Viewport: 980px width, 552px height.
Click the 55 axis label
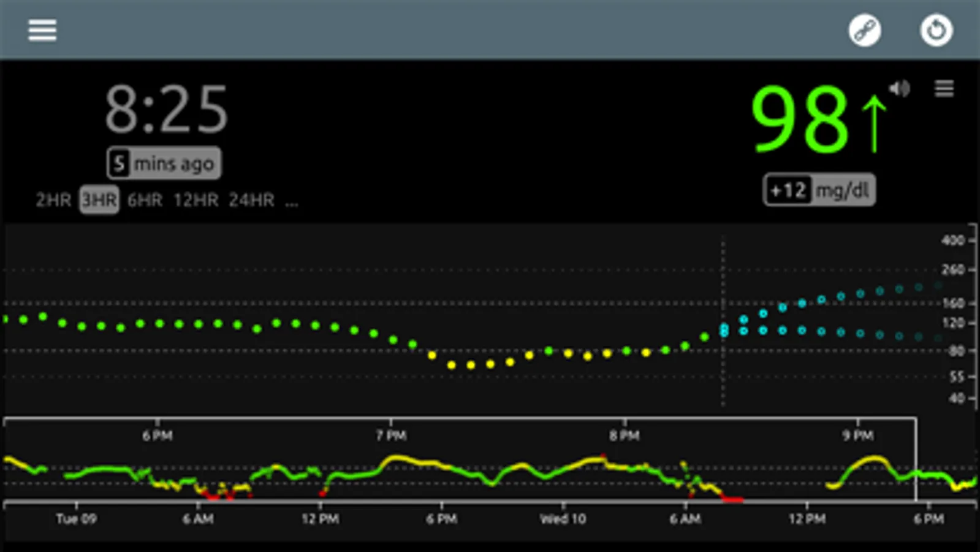(x=957, y=377)
